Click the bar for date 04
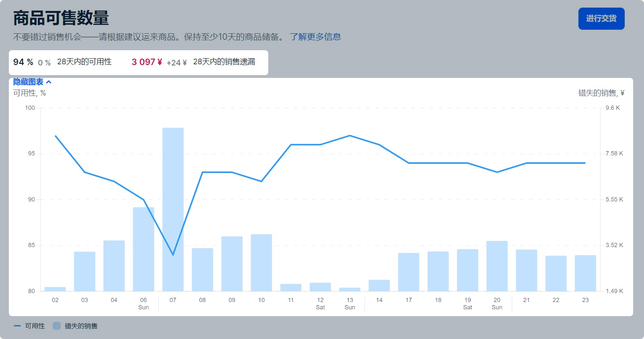The width and height of the screenshot is (644, 339). coord(114,266)
